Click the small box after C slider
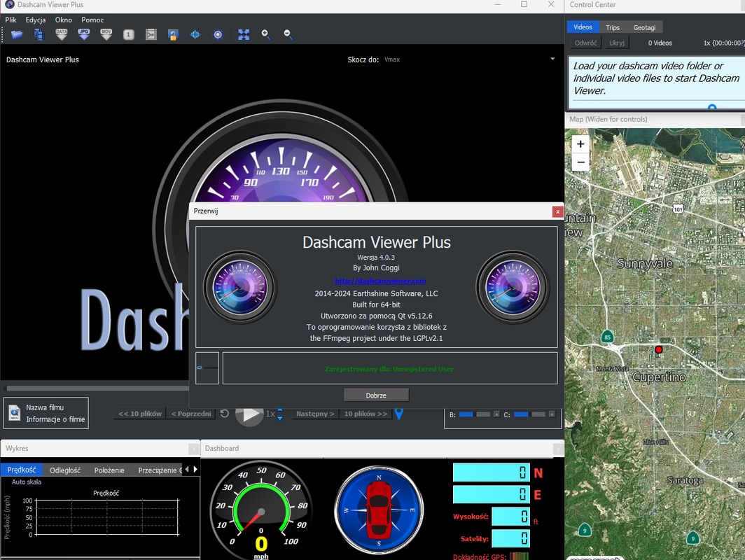This screenshot has width=745, height=560. [552, 414]
